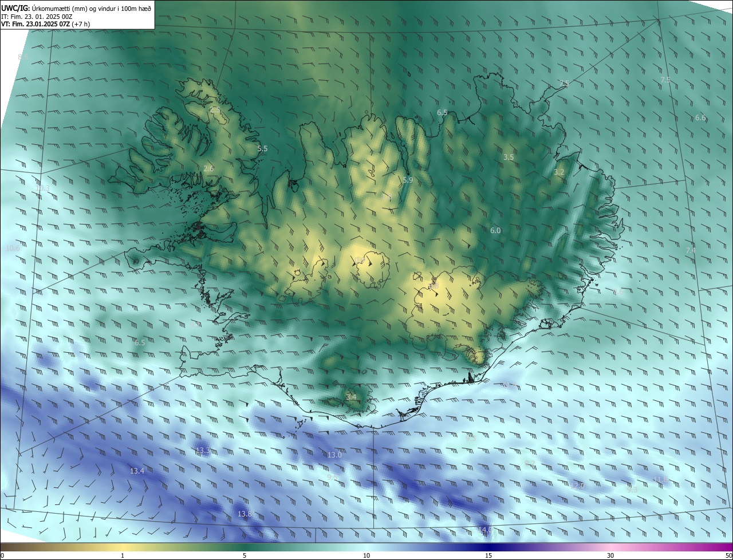Click the '50' tick label on the legend

(x=728, y=555)
